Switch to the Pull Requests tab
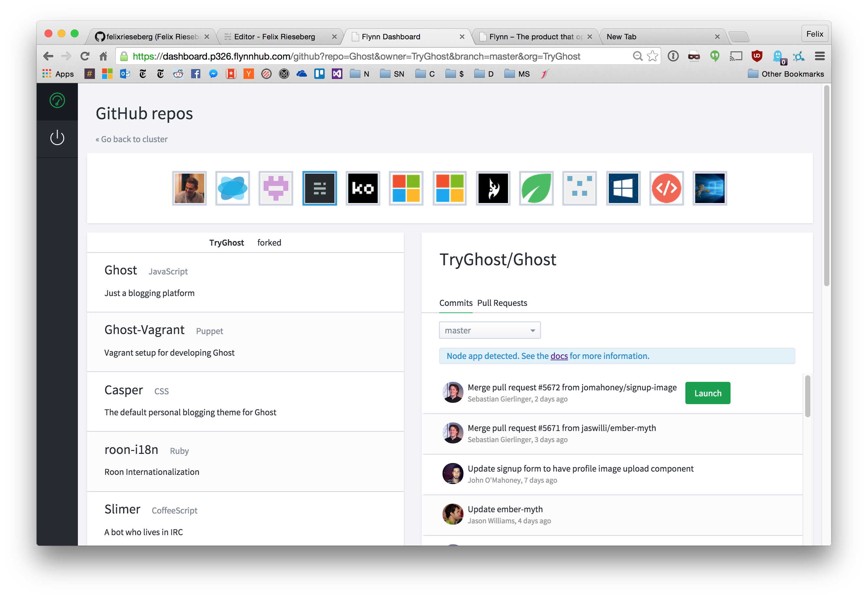Viewport: 868px width, 598px height. click(x=502, y=303)
